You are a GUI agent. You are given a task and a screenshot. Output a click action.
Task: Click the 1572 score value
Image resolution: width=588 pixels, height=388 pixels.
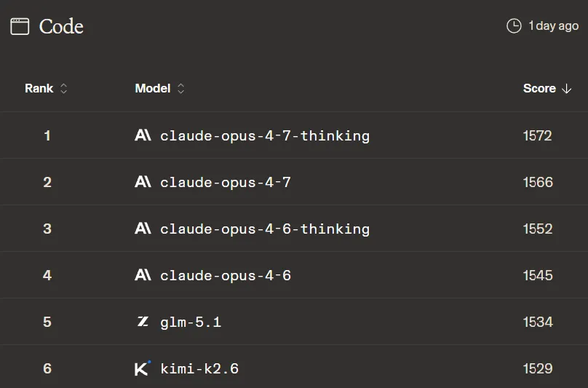pyautogui.click(x=538, y=136)
